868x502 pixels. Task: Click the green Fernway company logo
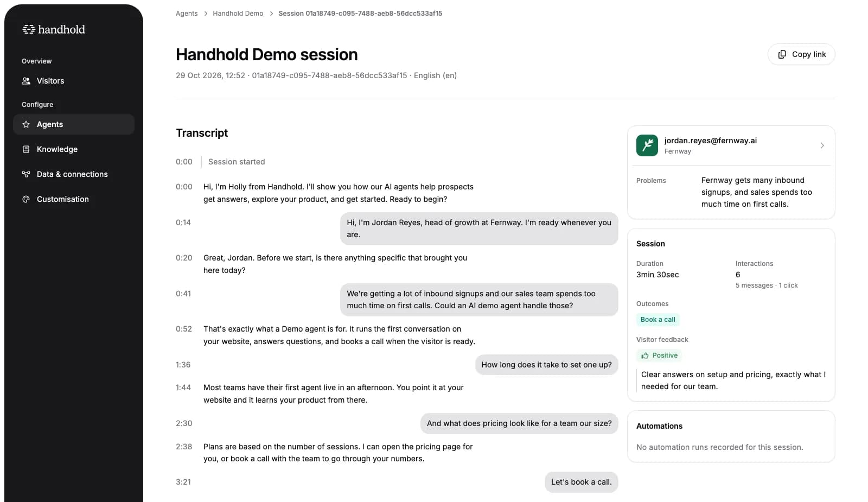tap(647, 145)
